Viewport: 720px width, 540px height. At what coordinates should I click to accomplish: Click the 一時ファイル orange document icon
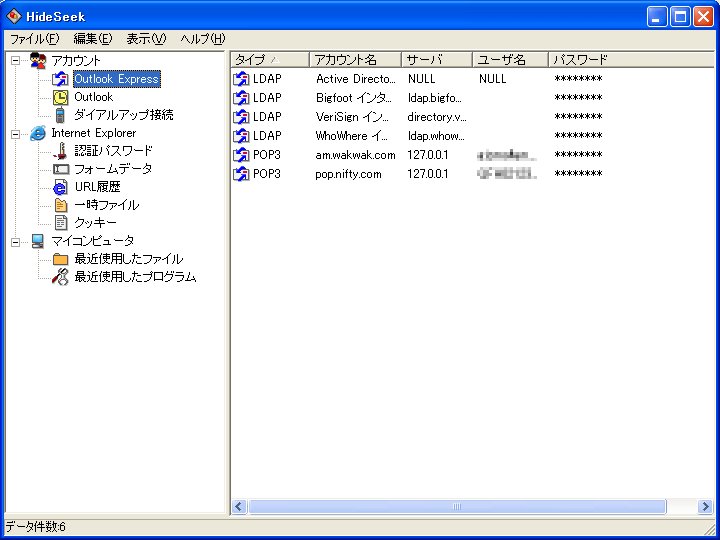click(x=60, y=205)
